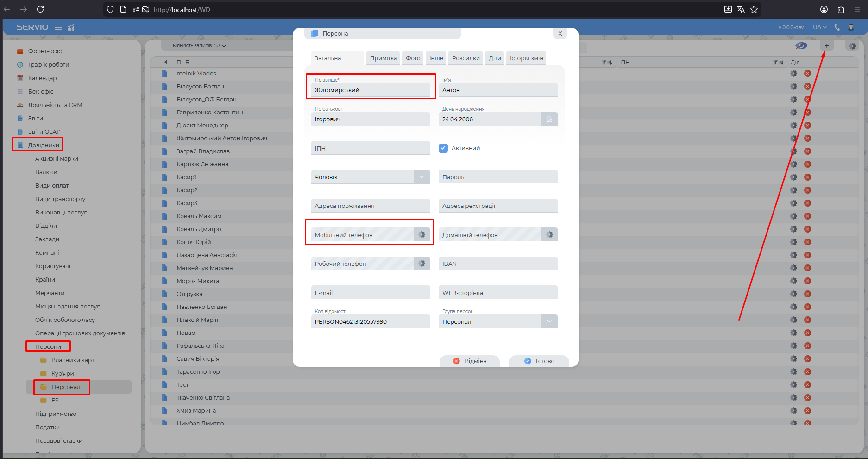Click the phone icon in top bar
This screenshot has height=459, width=868.
click(x=837, y=27)
